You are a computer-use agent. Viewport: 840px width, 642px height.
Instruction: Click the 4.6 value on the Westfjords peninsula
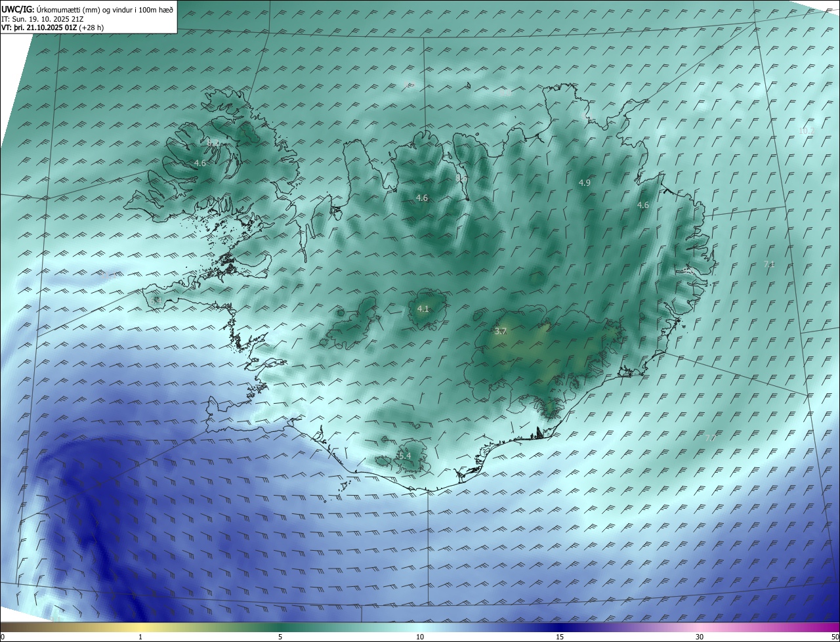[200, 163]
